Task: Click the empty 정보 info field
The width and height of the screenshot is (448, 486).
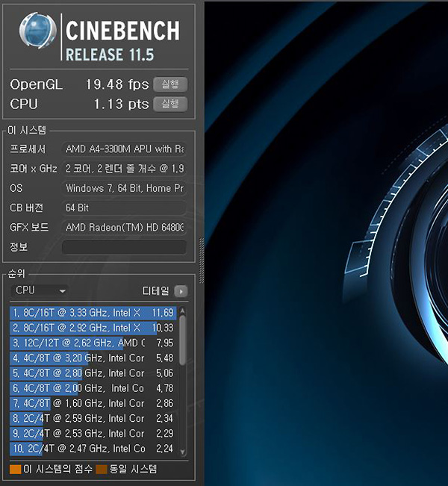Action: [x=124, y=247]
